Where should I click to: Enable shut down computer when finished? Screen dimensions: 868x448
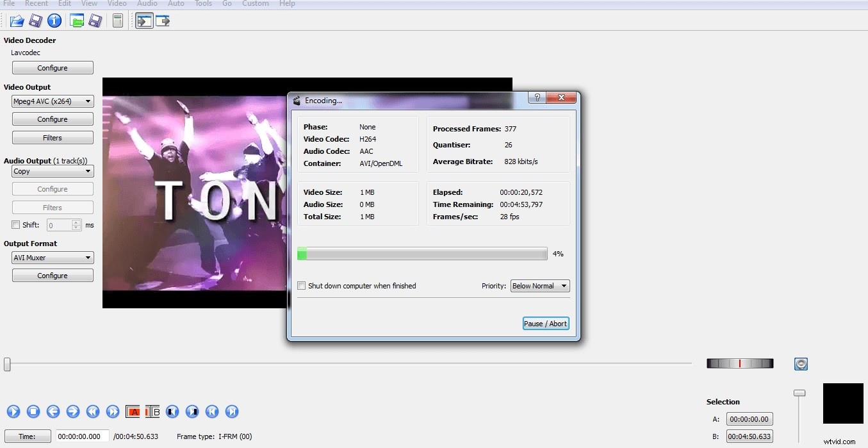(x=301, y=286)
